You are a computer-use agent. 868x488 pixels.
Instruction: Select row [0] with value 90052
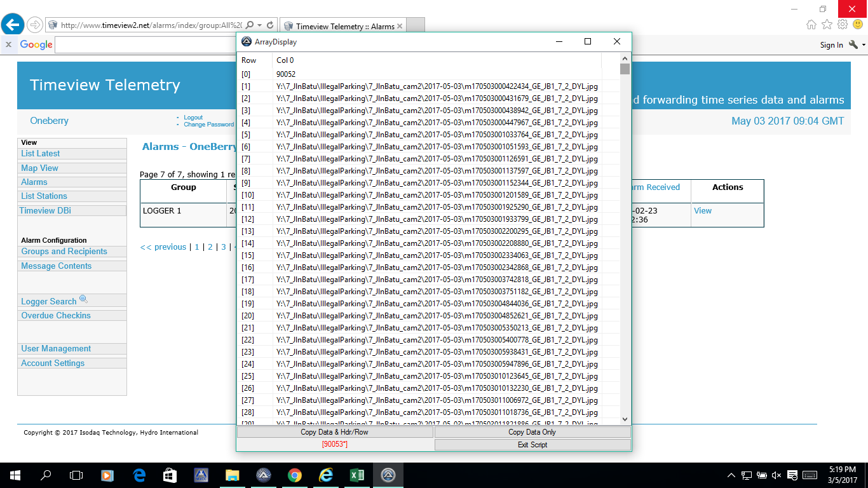pos(419,74)
